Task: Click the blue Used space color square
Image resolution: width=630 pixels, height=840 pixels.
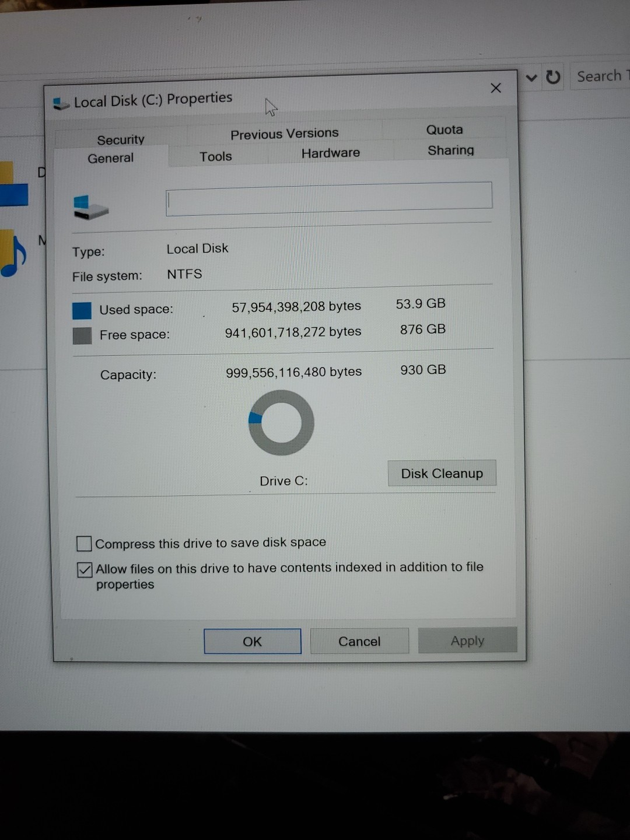Action: coord(82,310)
